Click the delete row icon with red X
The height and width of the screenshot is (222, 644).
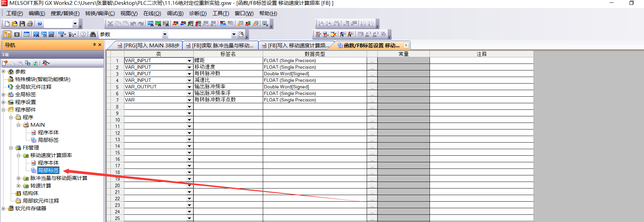tap(333, 35)
